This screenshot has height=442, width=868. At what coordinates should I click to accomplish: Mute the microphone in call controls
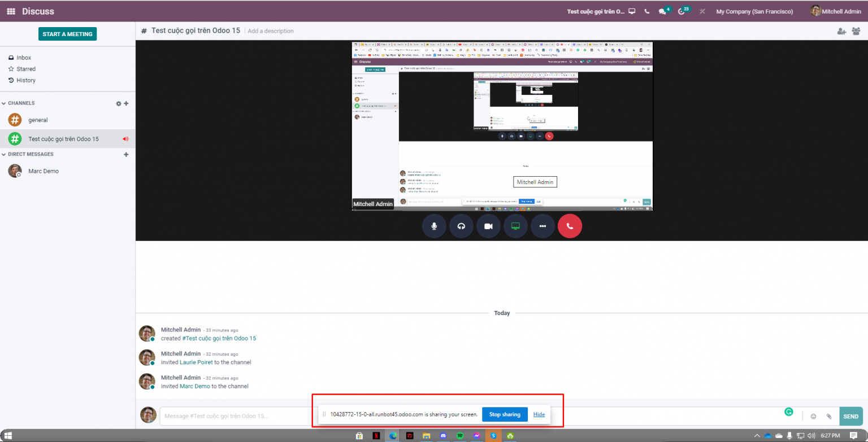(434, 226)
